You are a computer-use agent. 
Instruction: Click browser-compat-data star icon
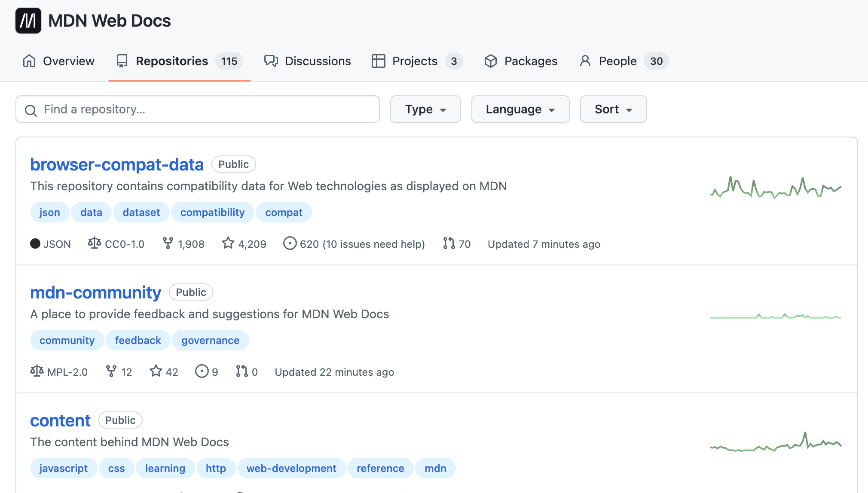pyautogui.click(x=228, y=243)
